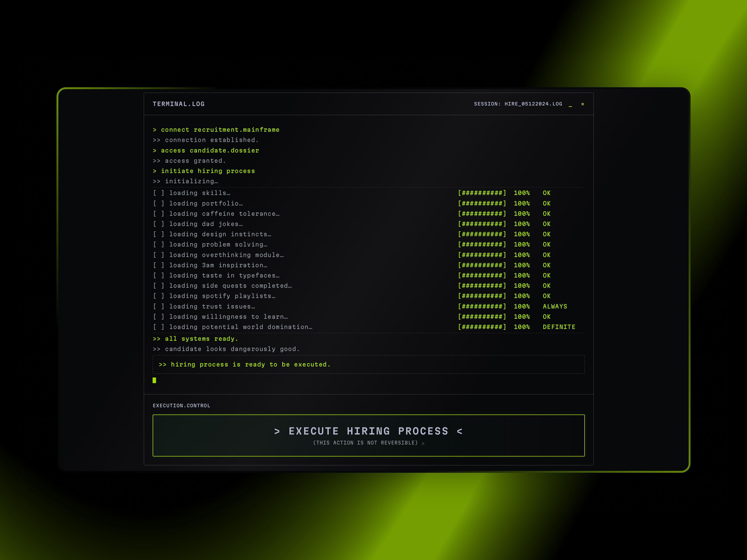Viewport: 747px width, 560px height.
Task: Click the EXECUTION.CONTROL section label
Action: tap(181, 406)
